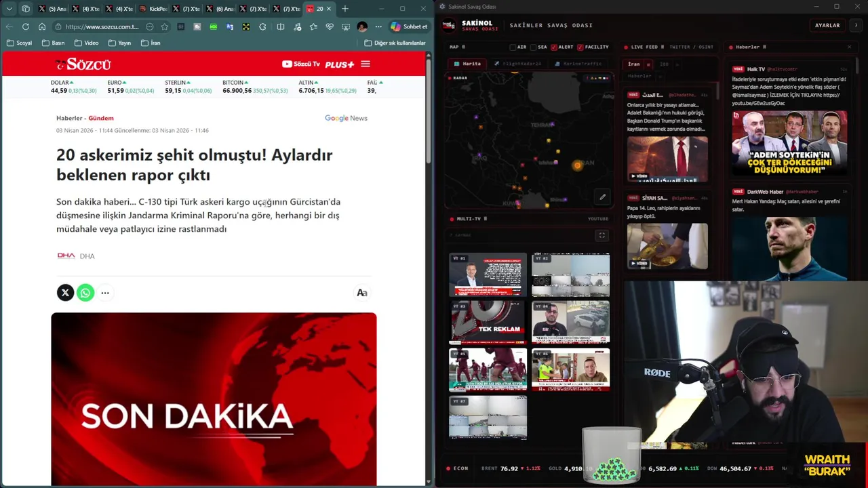Switch to the (5) Ana X tab

click(x=52, y=9)
